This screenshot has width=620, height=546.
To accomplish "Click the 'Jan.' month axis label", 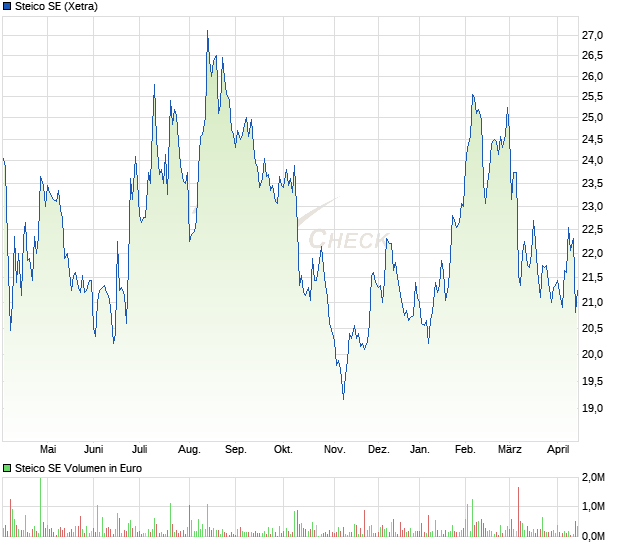I will click(420, 449).
